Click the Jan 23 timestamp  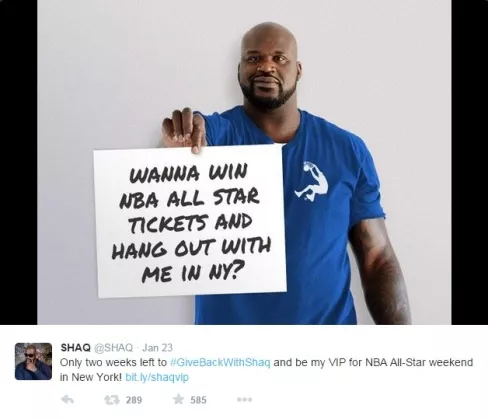(157, 348)
